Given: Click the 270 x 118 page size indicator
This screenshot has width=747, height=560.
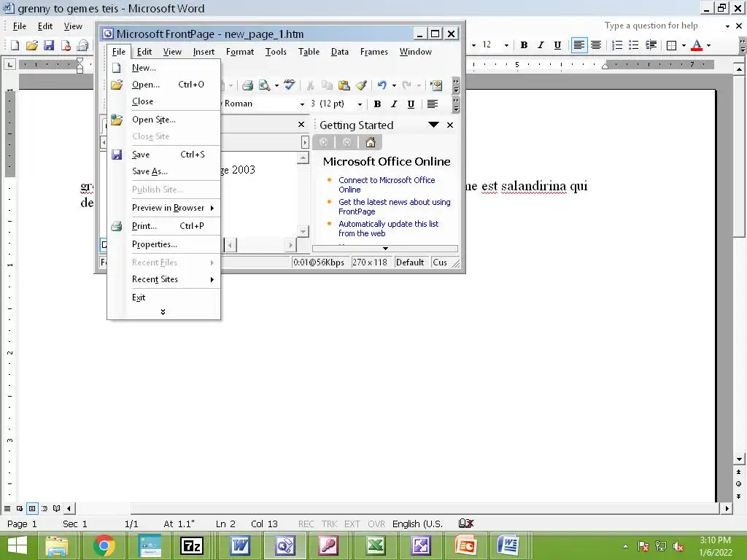Looking at the screenshot, I should (x=369, y=262).
